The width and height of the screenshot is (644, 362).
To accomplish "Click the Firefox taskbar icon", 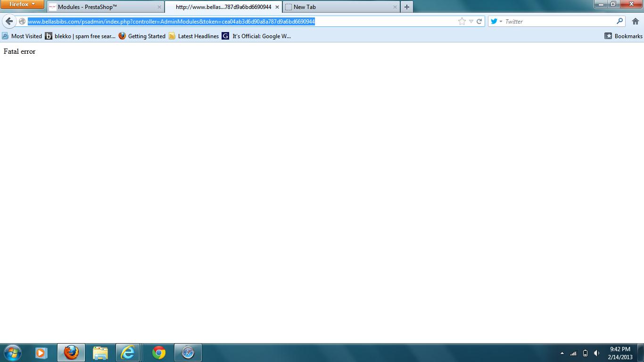I will (x=71, y=353).
